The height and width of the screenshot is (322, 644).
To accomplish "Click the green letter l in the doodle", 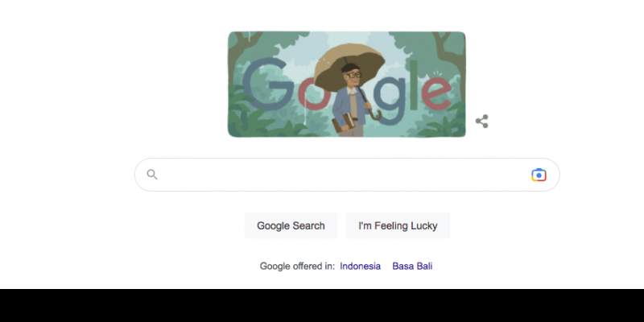I will tap(414, 85).
